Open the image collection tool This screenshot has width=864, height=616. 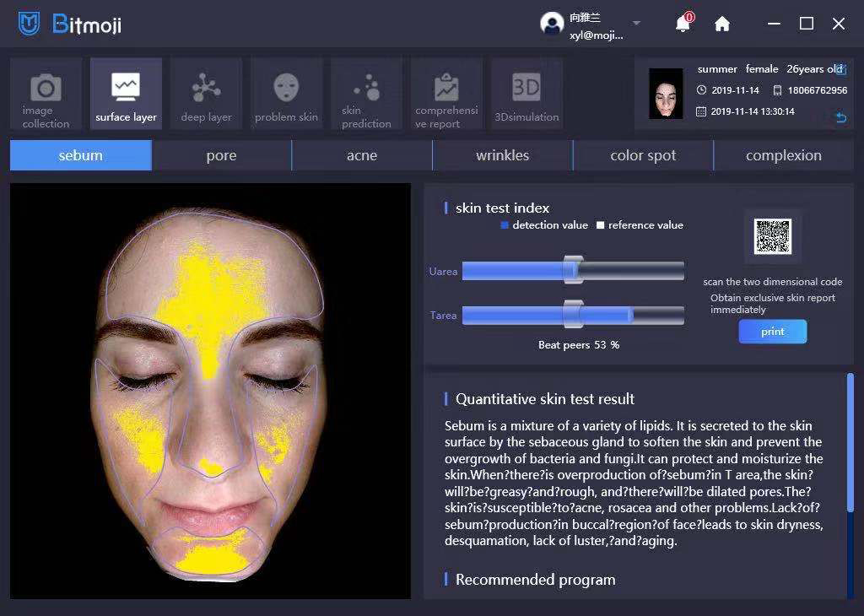[45, 93]
